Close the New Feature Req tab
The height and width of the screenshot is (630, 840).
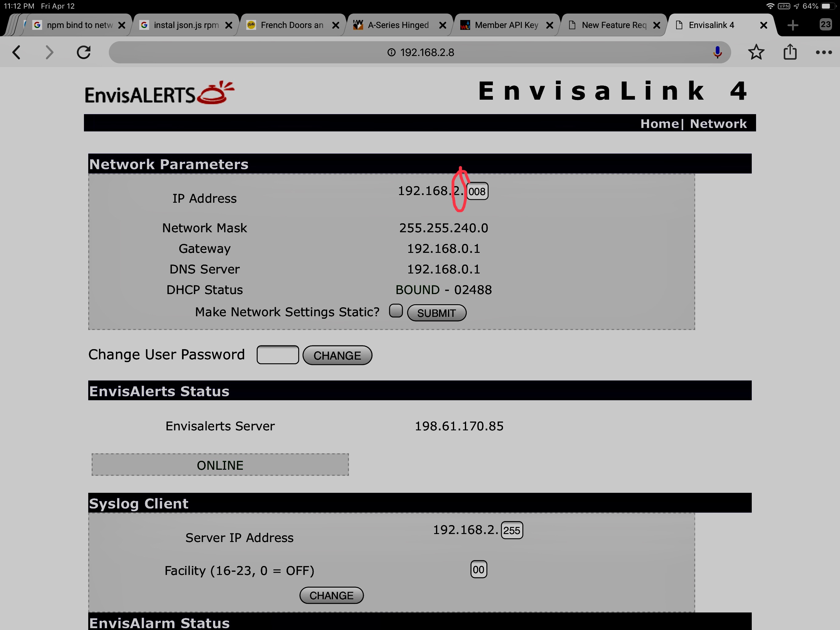click(x=656, y=25)
